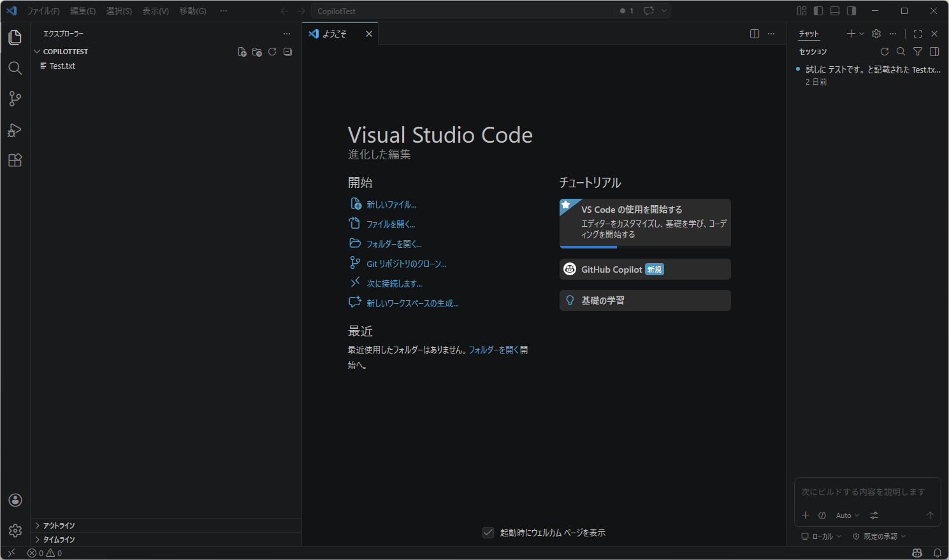Toggle the primary side bar layout button
Screen dimensions: 949x560
tap(818, 11)
